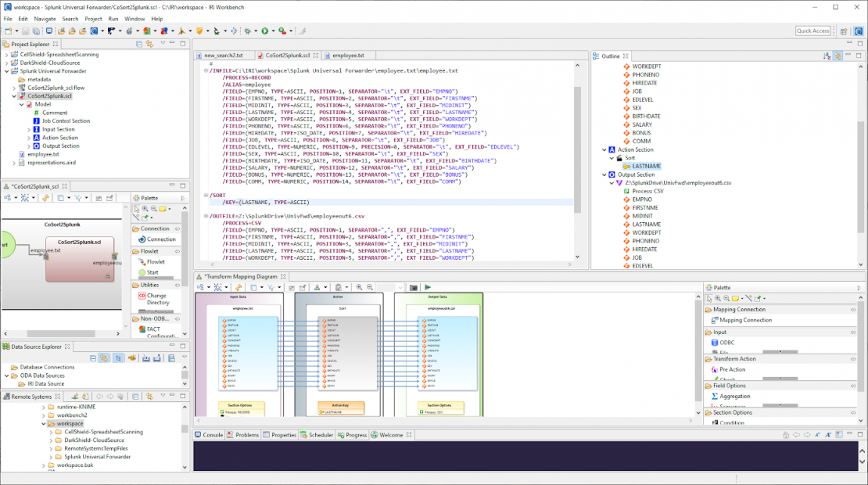This screenshot has height=485, width=868.
Task: Toggle the tree layout icon in Data Source Explorer
Action: coord(118,358)
